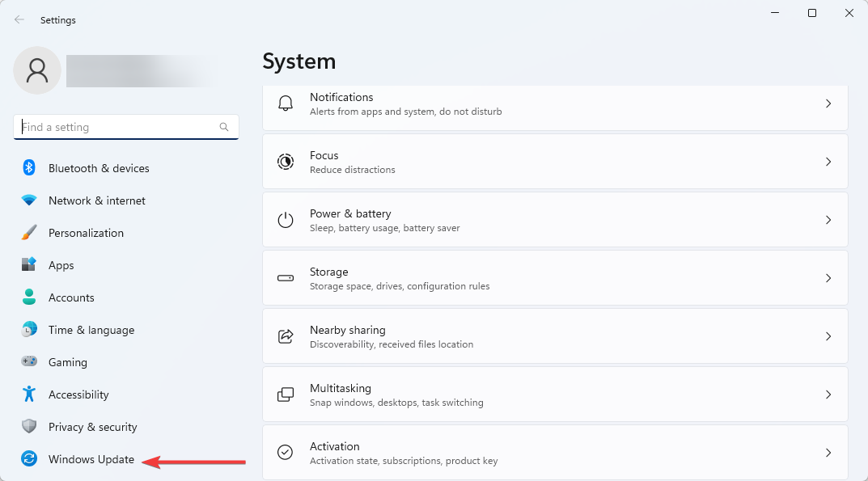Click the Accessibility figure icon
The image size is (868, 481).
pyautogui.click(x=29, y=395)
